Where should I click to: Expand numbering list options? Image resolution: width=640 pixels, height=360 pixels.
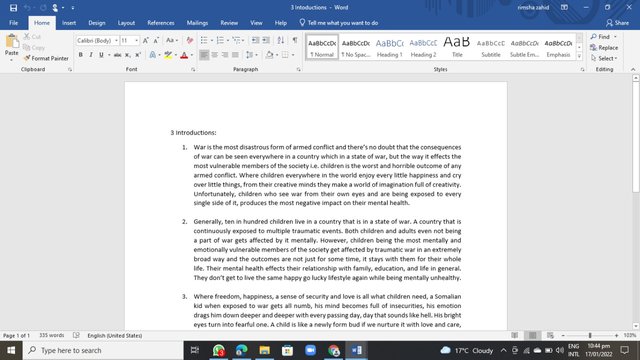tap(228, 40)
